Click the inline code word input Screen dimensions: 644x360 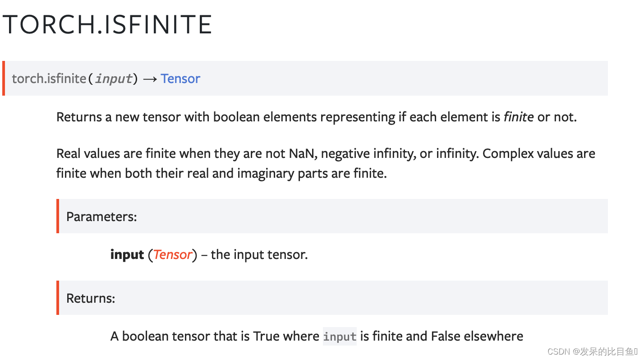coord(340,337)
